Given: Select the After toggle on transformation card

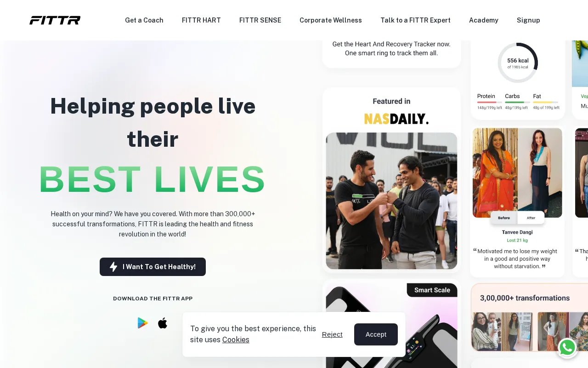Looking at the screenshot, I should click(531, 218).
